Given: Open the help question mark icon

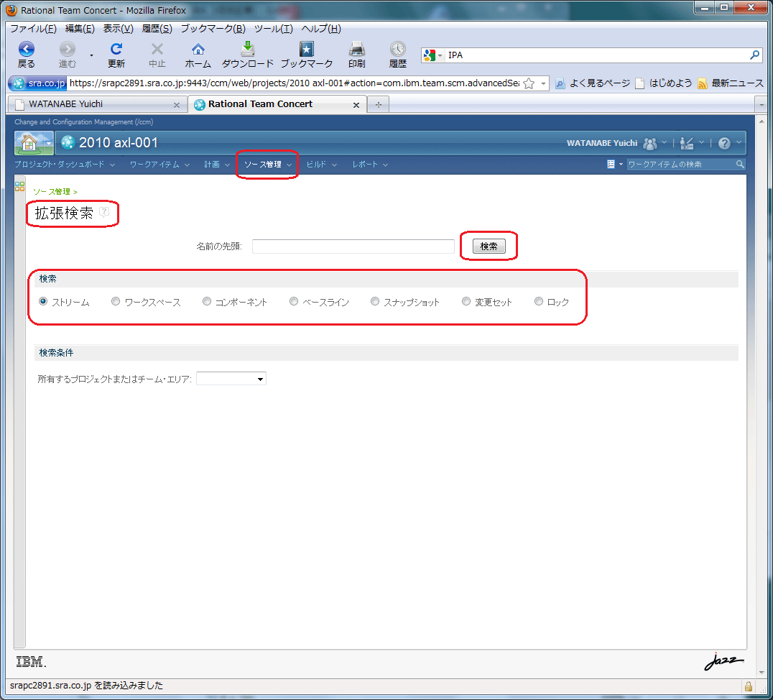Looking at the screenshot, I should pos(724,143).
